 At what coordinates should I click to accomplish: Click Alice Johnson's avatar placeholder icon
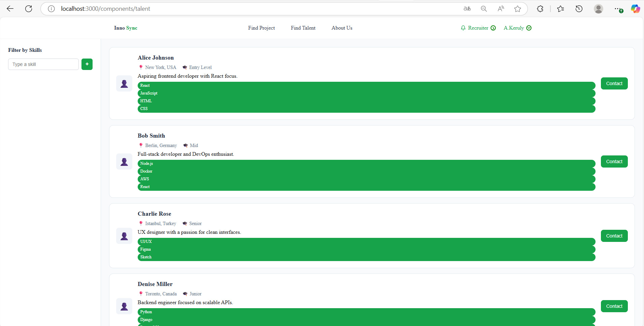click(124, 83)
